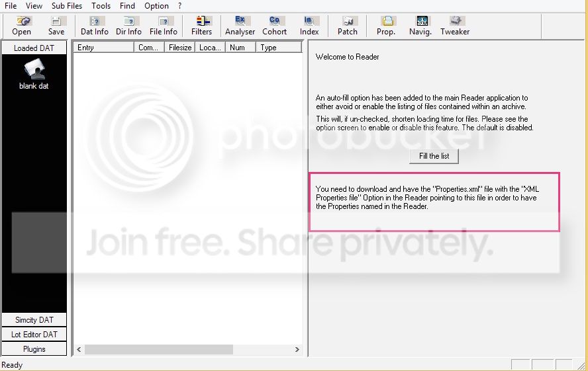Sort by Loca... column header
Image resolution: width=588 pixels, height=371 pixels.
point(211,48)
